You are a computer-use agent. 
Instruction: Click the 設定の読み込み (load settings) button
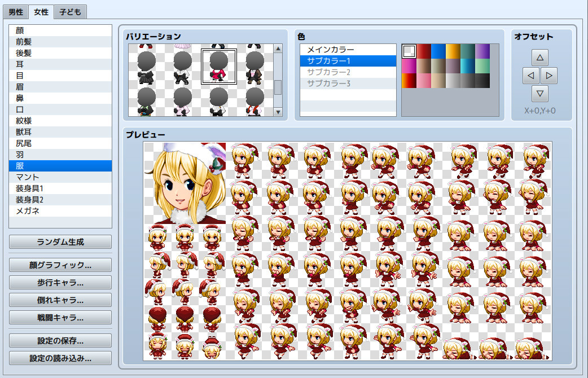[60, 359]
